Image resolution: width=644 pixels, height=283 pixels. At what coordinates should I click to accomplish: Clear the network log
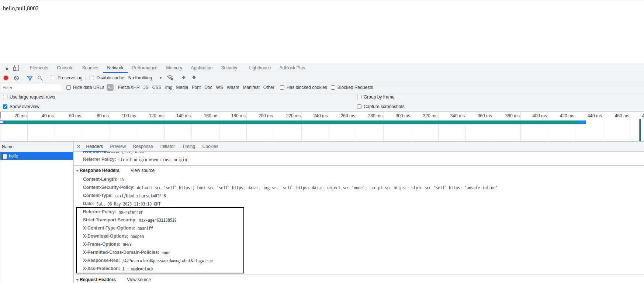pos(16,78)
